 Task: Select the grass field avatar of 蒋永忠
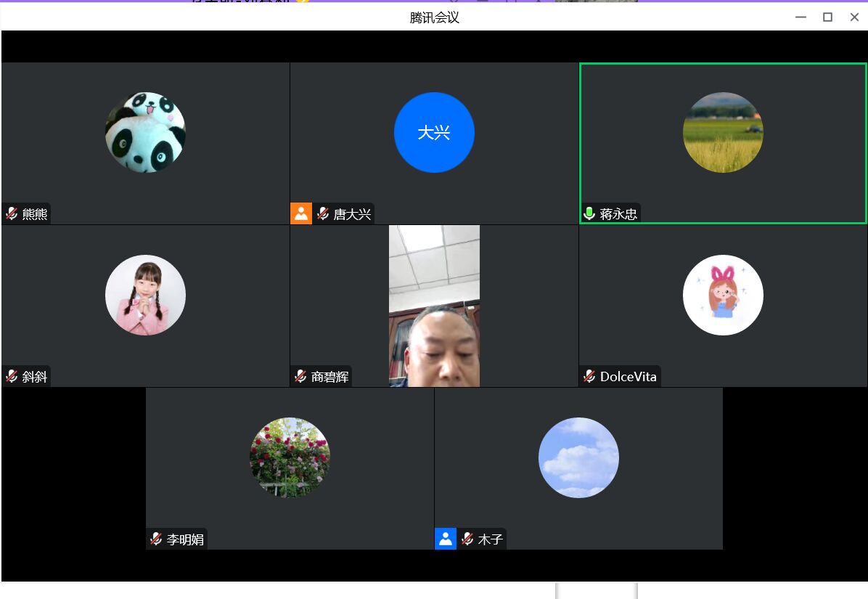(723, 132)
